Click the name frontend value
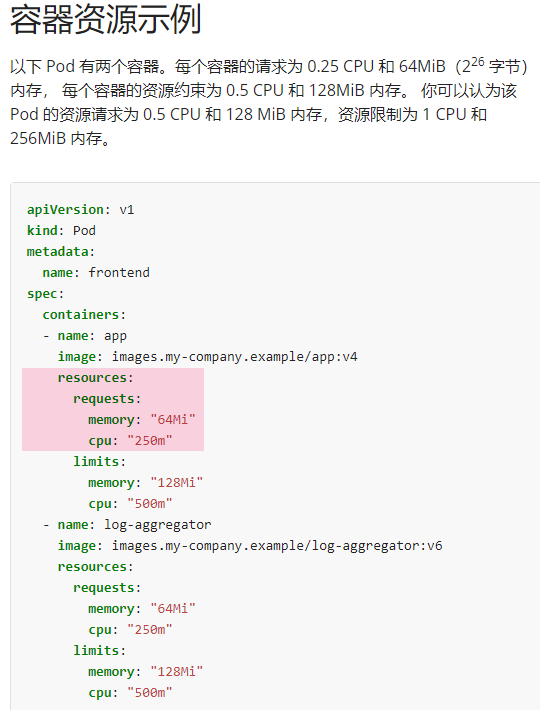The height and width of the screenshot is (710, 540). [119, 273]
